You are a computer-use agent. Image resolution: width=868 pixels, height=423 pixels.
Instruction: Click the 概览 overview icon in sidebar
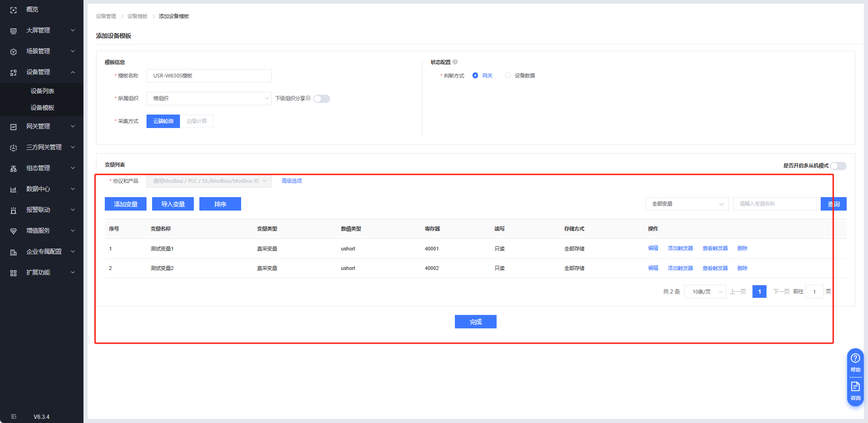pos(13,10)
